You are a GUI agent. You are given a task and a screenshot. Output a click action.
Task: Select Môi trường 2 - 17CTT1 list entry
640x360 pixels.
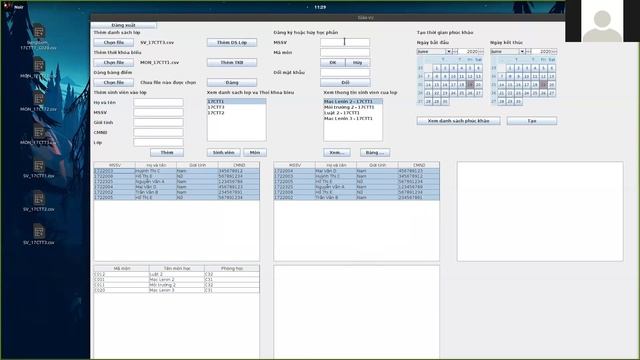coord(353,107)
